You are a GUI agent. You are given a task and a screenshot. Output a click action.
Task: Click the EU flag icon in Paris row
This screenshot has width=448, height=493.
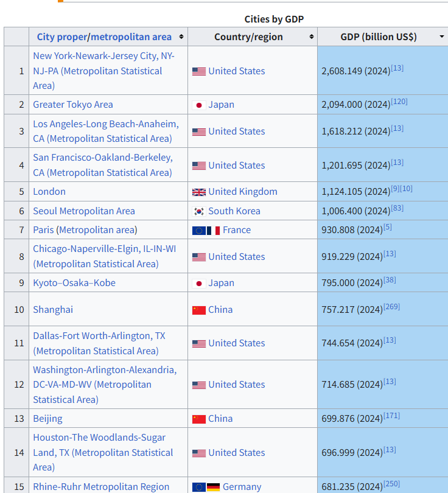coord(198,230)
